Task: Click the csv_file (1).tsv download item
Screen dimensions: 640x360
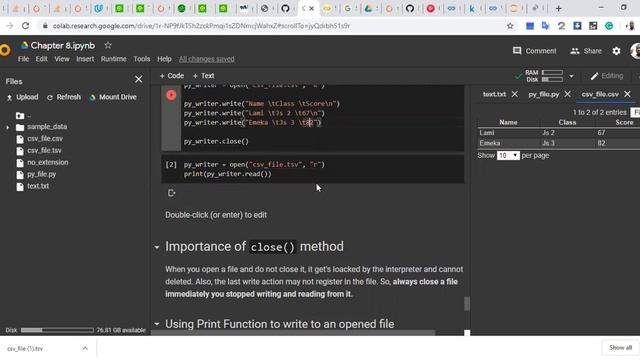Action: point(25,349)
